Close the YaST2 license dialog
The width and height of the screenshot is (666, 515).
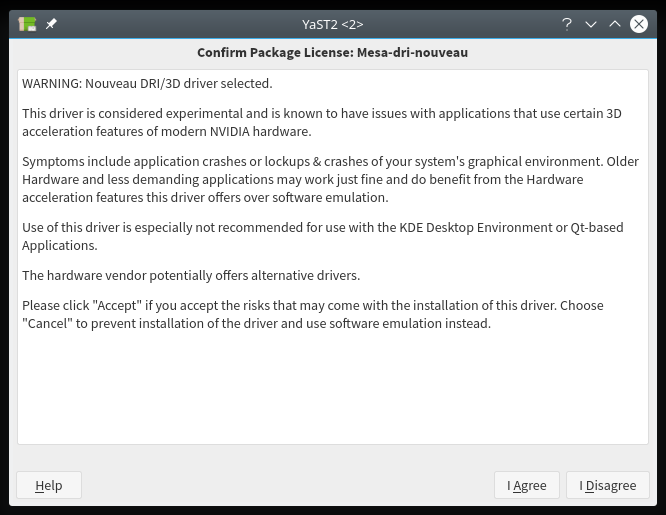click(639, 24)
